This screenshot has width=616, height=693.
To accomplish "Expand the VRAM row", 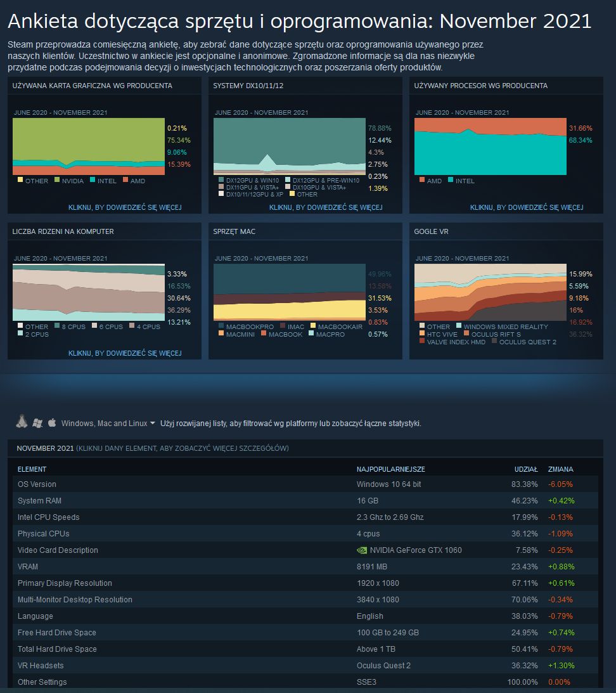I will pyautogui.click(x=305, y=567).
